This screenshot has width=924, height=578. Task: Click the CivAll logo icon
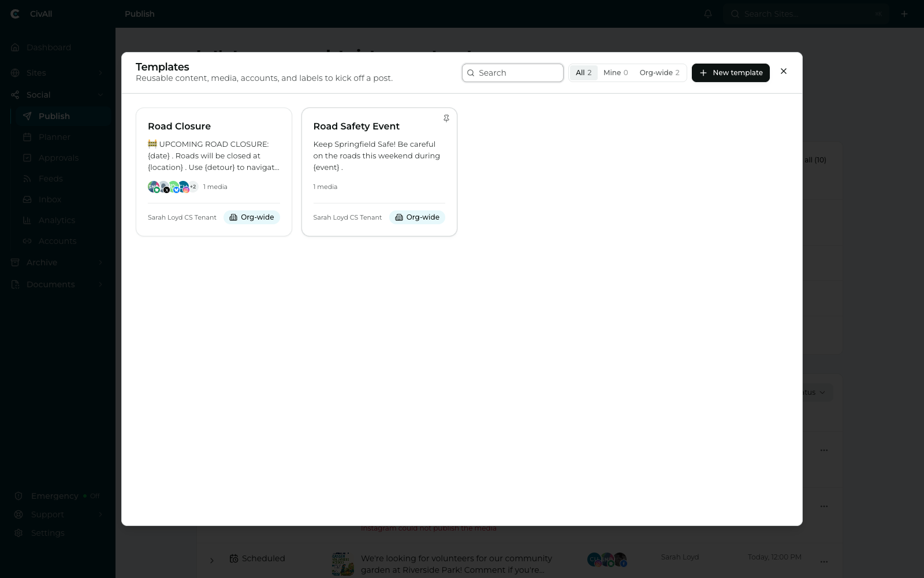tap(16, 14)
